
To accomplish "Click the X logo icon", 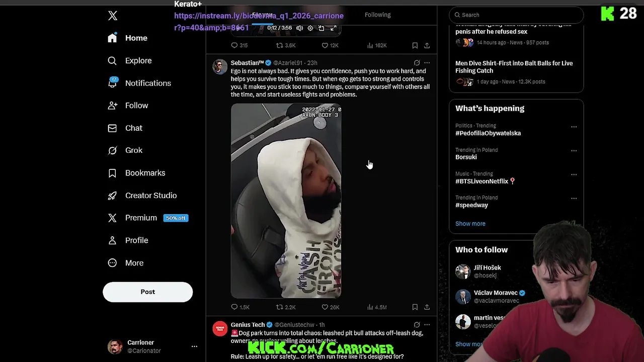I will tap(113, 16).
